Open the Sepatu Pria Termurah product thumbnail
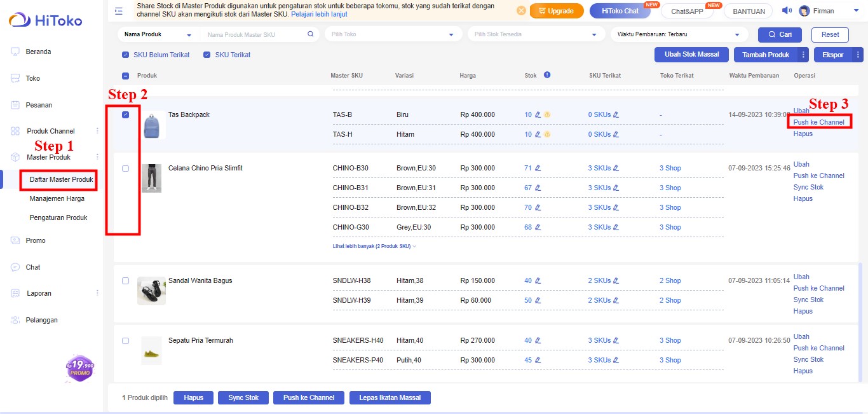 pyautogui.click(x=151, y=351)
